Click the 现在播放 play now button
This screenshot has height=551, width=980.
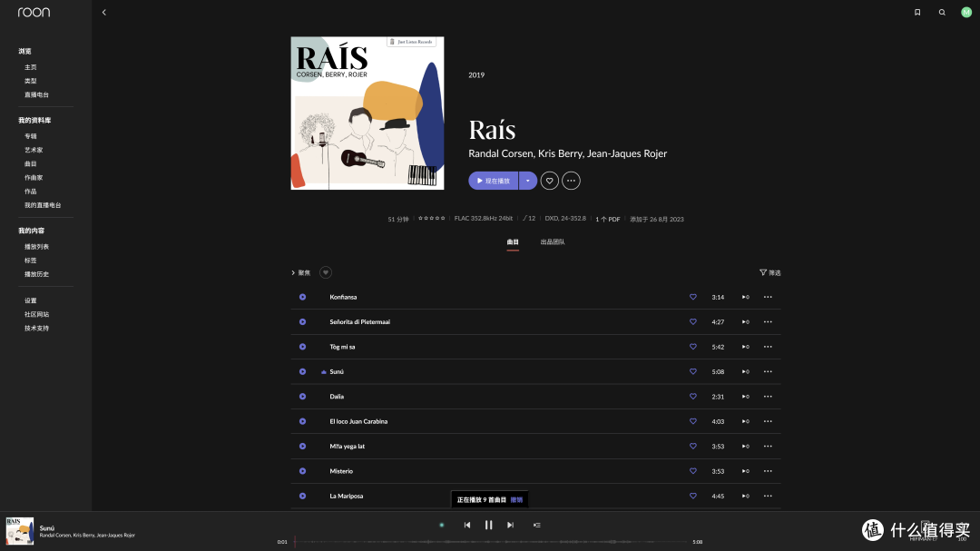493,181
